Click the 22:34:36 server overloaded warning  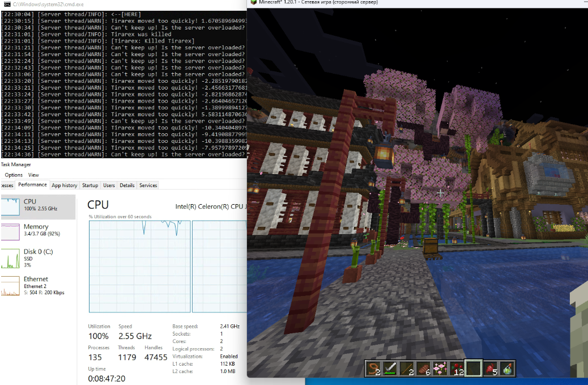123,154
